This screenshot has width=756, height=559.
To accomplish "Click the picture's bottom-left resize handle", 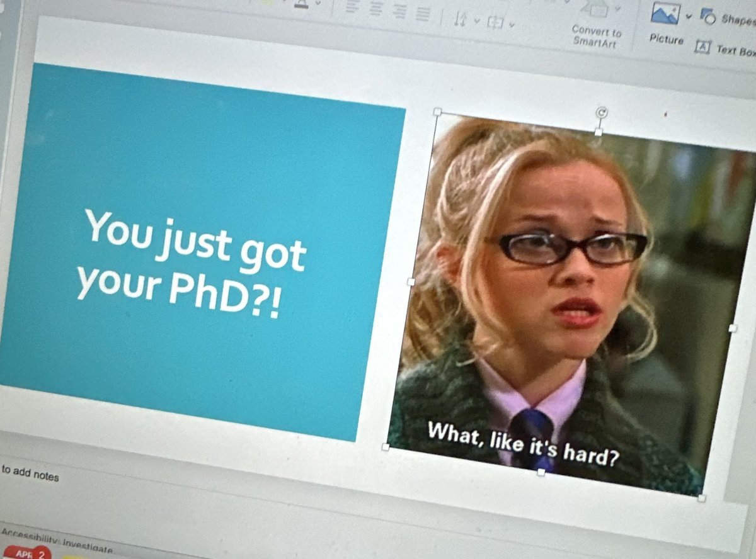I will 386,447.
